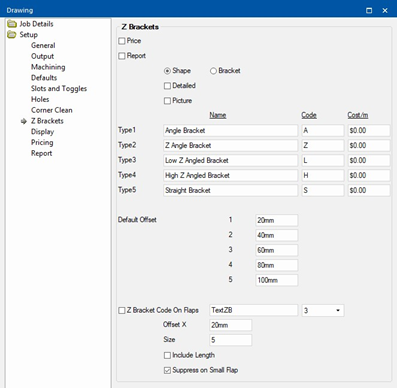397x388 pixels.
Task: Select the Shape radio button
Action: [x=167, y=71]
